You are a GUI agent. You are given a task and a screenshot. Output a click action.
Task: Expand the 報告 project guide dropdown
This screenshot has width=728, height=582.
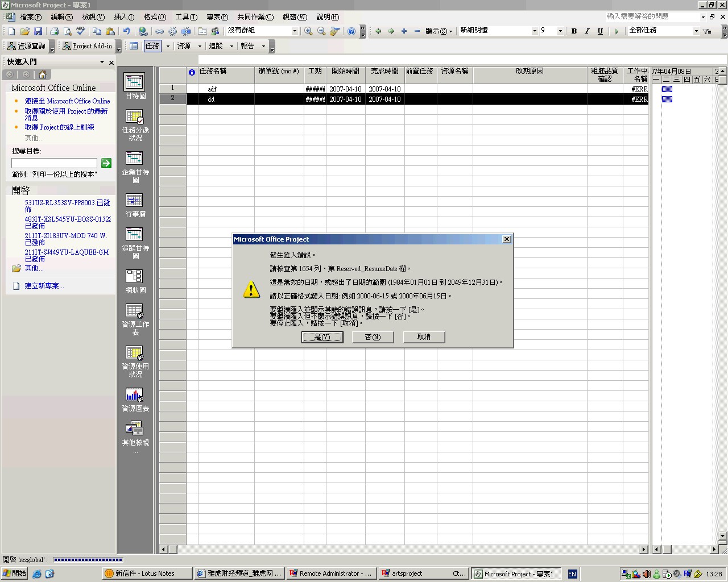263,46
